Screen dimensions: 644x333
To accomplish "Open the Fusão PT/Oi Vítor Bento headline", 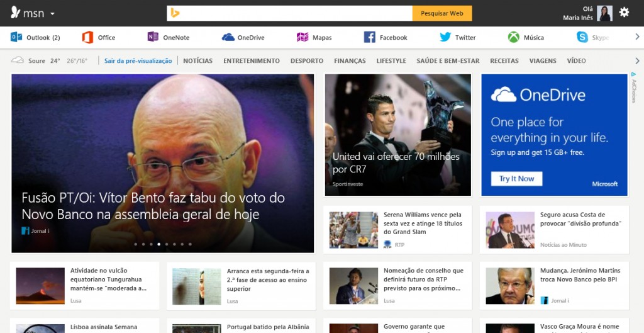I will (x=153, y=206).
